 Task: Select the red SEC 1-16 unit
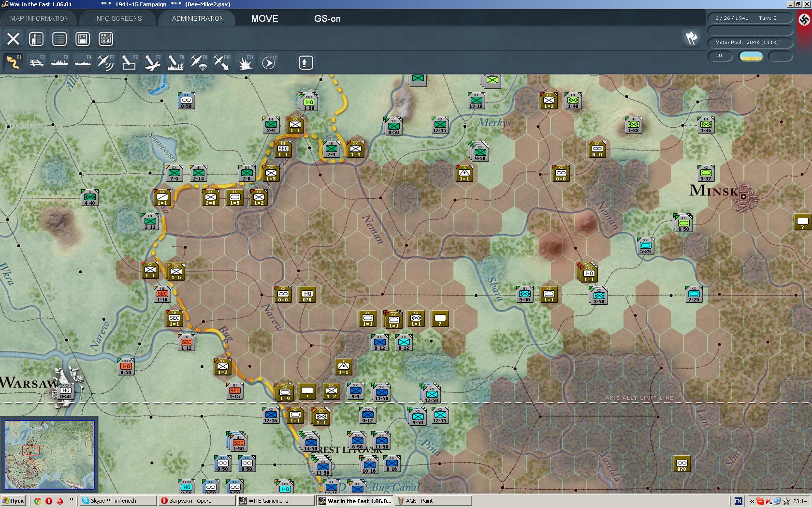(x=162, y=294)
